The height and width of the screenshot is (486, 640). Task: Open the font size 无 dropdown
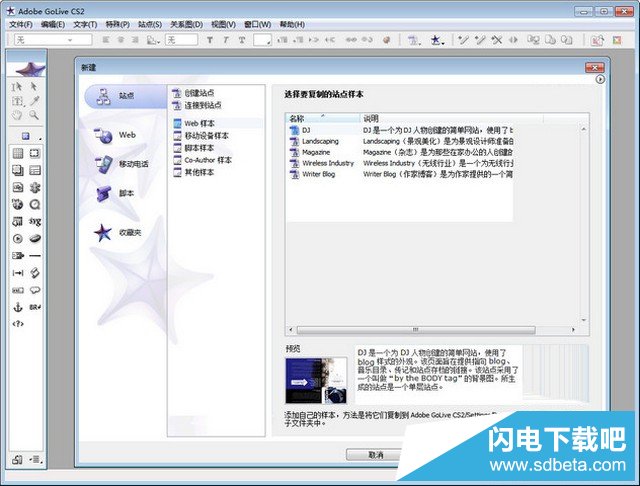181,40
